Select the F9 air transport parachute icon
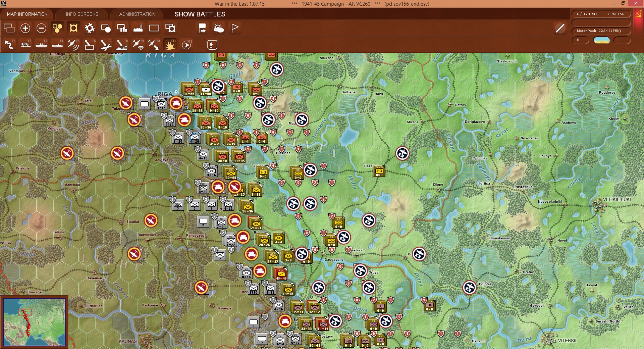 [138, 45]
